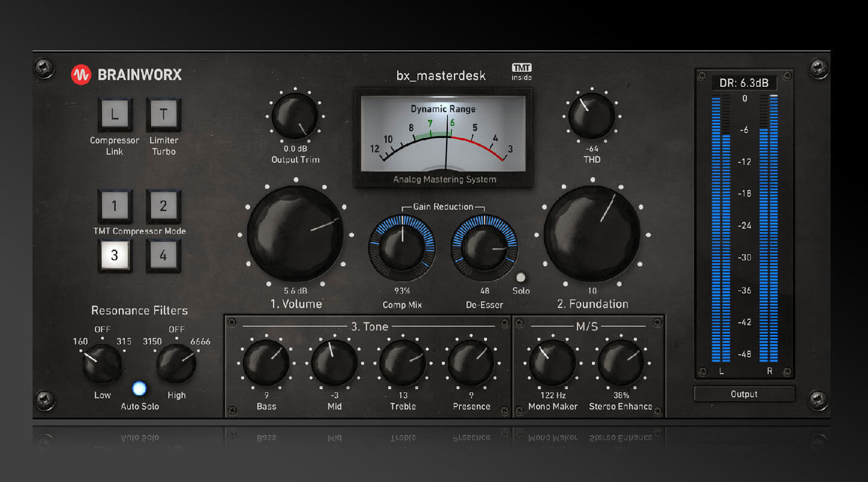Select TMT Compressor Mode 1
Screen dimensions: 868x482
115,207
